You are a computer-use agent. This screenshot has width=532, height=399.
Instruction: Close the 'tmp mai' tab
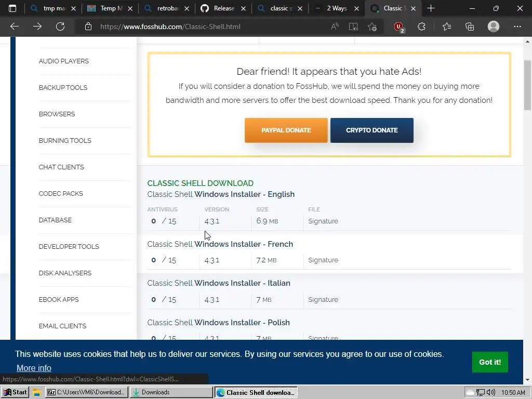[73, 9]
